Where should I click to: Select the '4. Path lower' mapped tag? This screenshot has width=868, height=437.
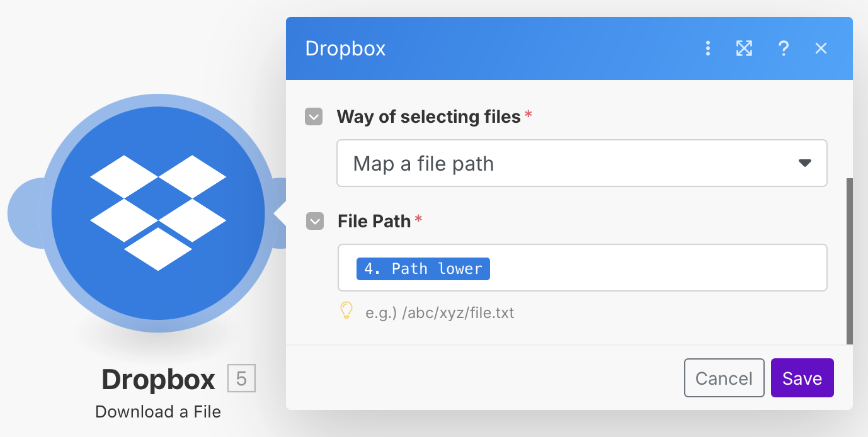click(x=423, y=269)
